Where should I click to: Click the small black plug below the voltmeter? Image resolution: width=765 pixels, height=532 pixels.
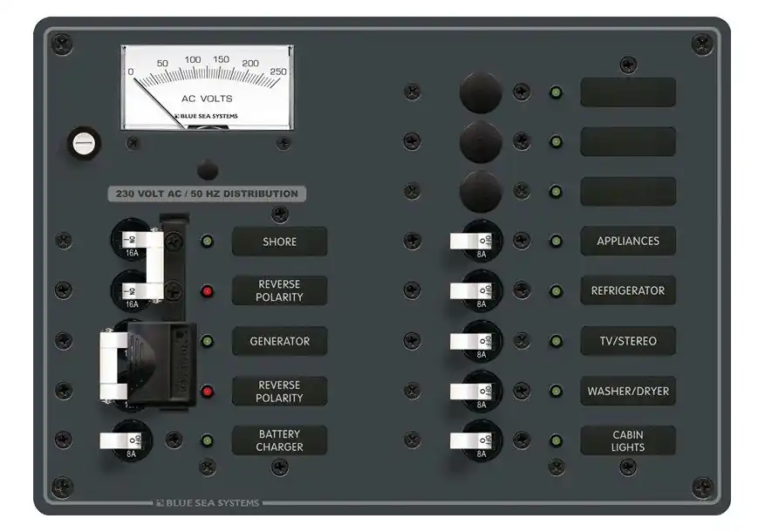pyautogui.click(x=208, y=171)
